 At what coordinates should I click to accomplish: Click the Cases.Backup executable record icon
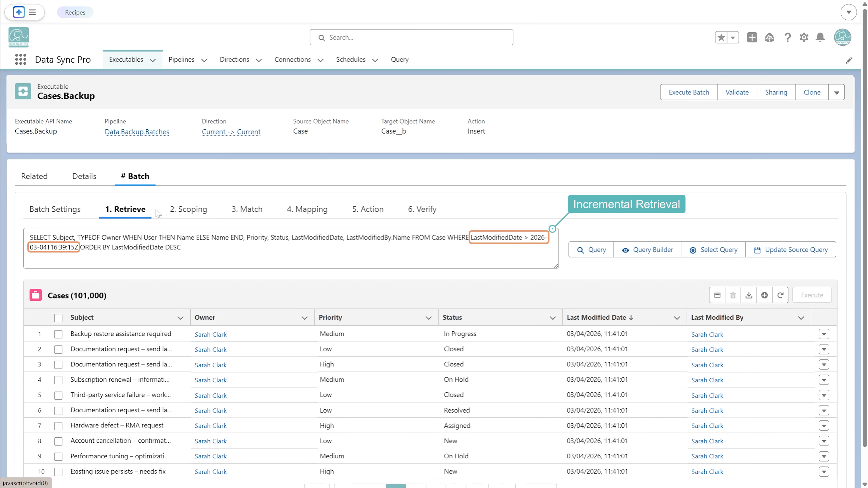23,91
